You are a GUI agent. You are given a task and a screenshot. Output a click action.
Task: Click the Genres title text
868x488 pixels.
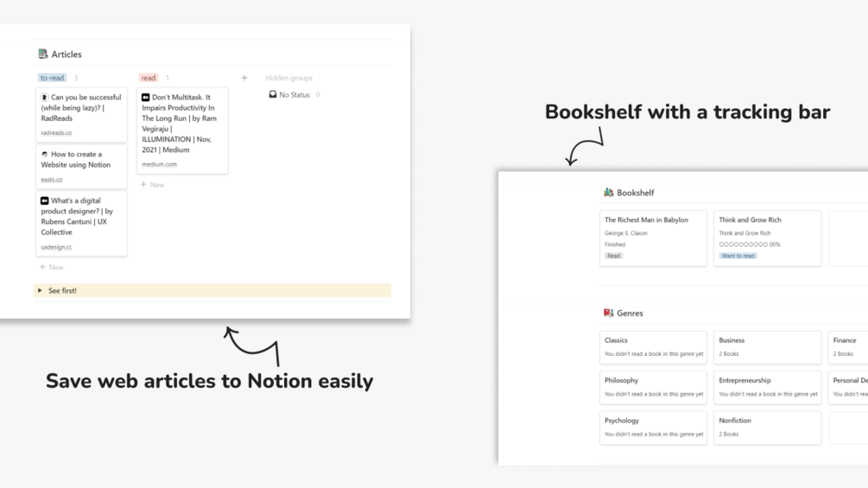click(630, 314)
